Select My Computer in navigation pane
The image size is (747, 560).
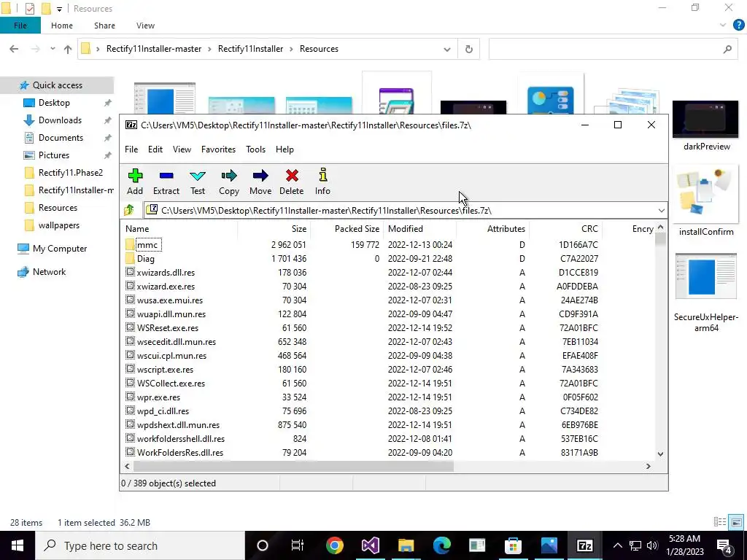coord(60,248)
